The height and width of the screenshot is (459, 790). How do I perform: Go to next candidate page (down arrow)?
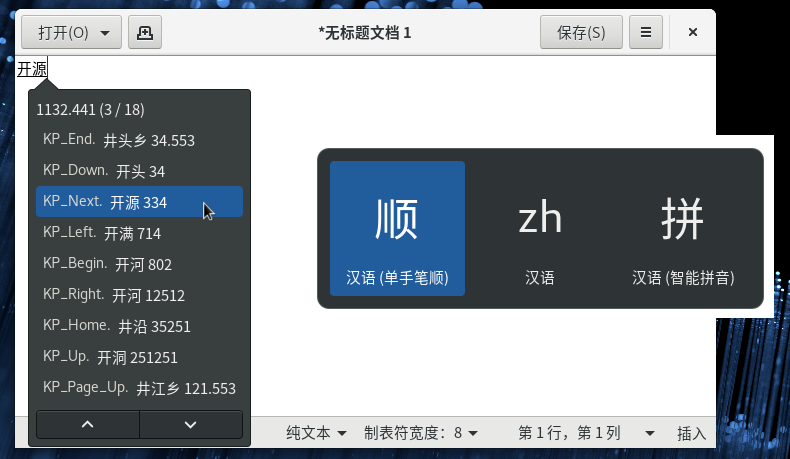(x=190, y=425)
